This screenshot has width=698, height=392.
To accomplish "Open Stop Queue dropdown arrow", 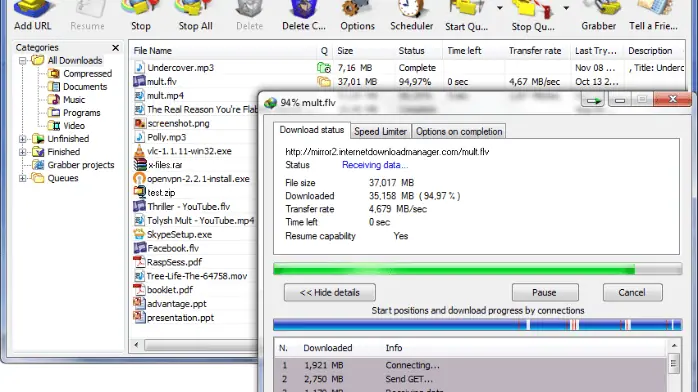I will pyautogui.click(x=566, y=8).
